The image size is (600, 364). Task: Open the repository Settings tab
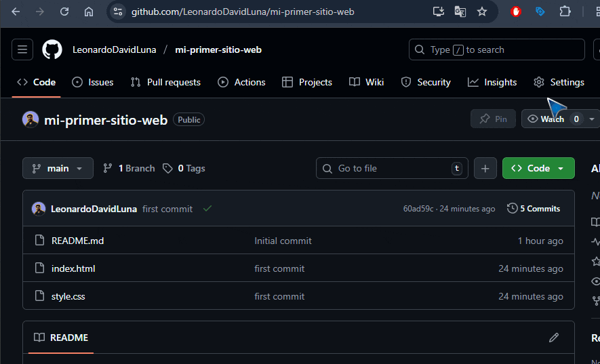coord(559,82)
